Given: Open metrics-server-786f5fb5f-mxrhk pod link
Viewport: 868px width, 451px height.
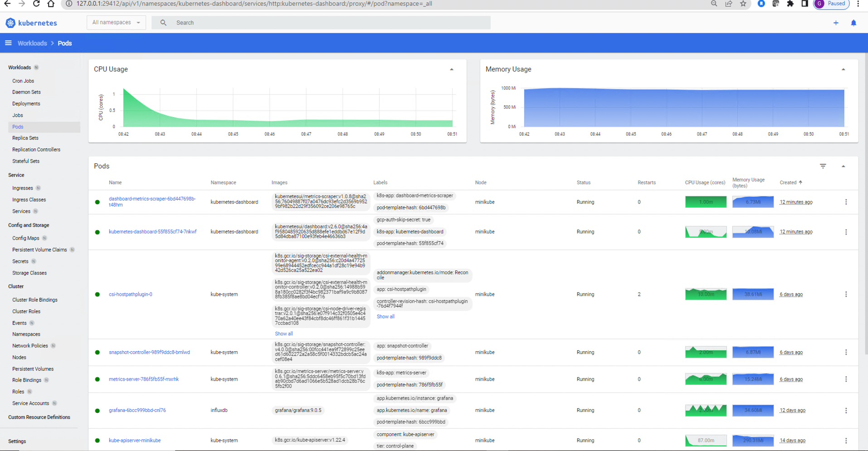Looking at the screenshot, I should click(x=144, y=379).
